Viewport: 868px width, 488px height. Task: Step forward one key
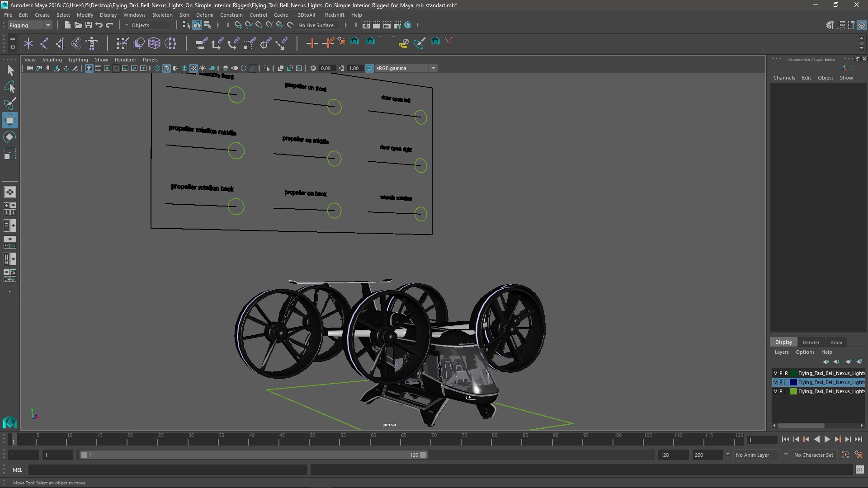(837, 439)
